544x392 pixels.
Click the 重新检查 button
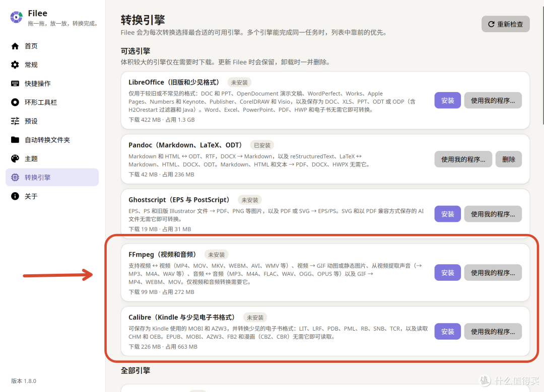[506, 24]
